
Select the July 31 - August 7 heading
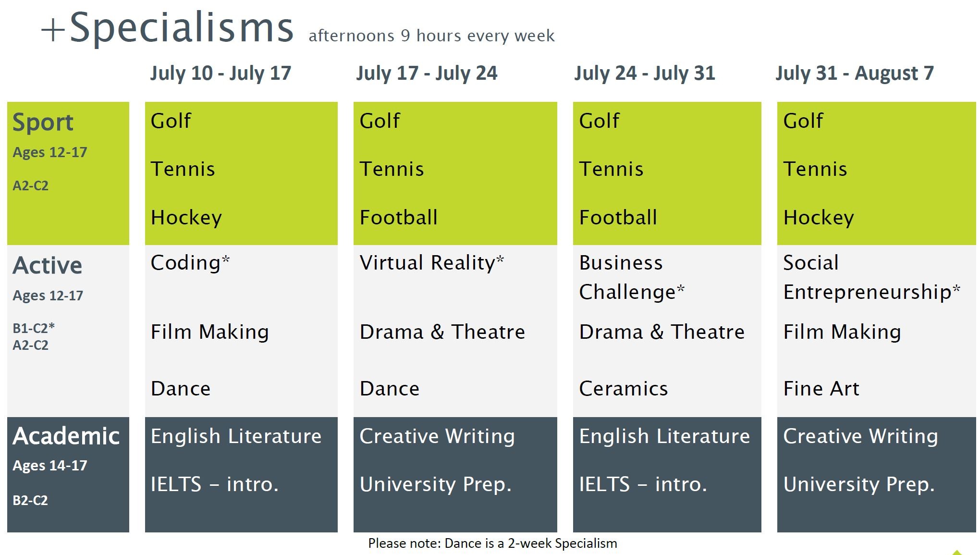click(855, 74)
